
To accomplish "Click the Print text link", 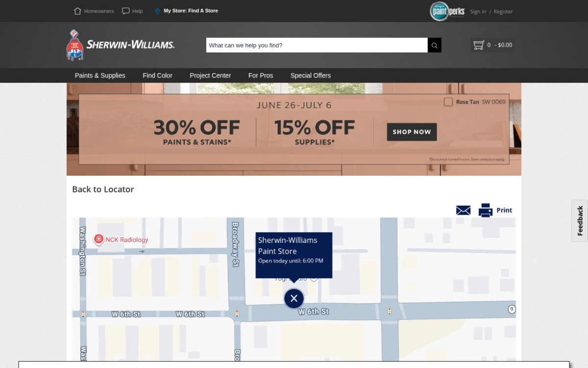I will [504, 210].
